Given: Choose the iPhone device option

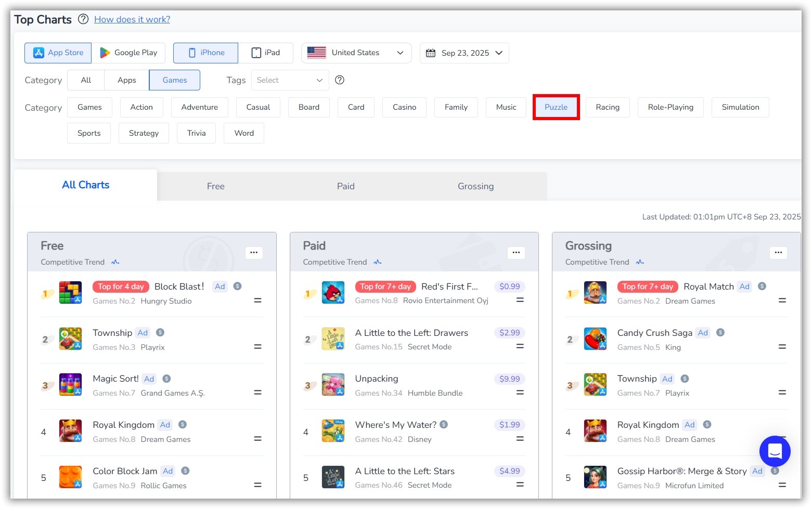Looking at the screenshot, I should point(206,53).
